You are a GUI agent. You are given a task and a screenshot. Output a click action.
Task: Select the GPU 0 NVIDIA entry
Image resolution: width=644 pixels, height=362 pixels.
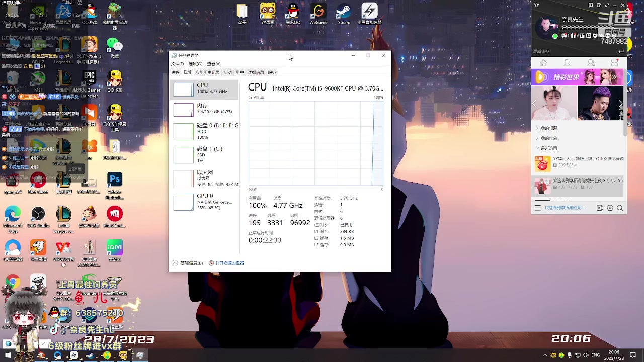[x=205, y=202]
